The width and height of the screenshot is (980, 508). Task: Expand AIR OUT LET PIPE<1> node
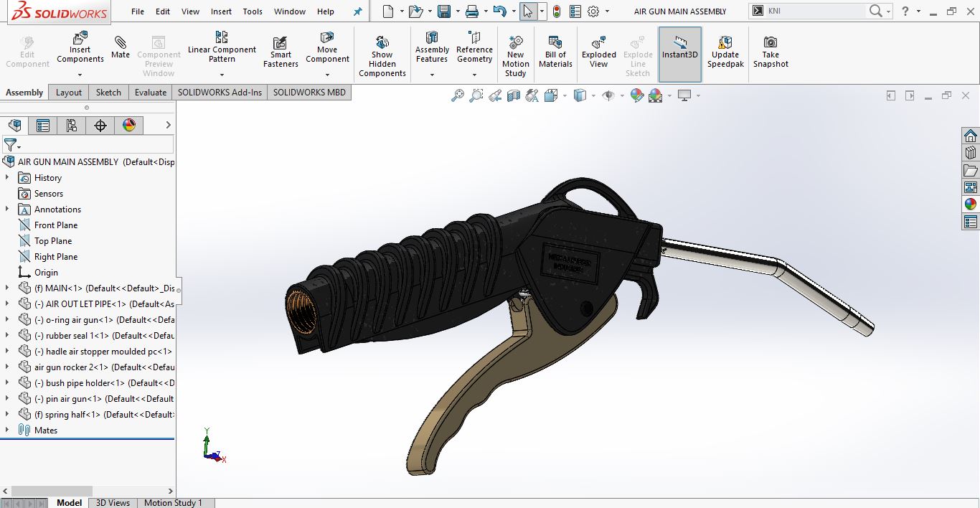[x=7, y=304]
